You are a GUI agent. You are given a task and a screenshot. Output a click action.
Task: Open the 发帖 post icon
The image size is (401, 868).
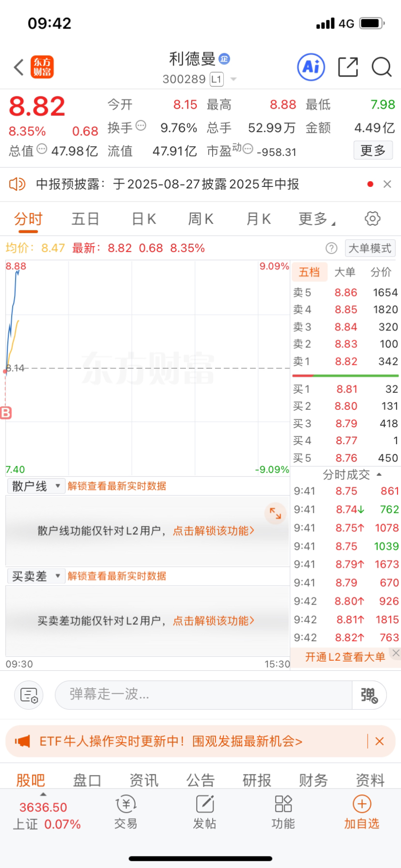(x=204, y=813)
